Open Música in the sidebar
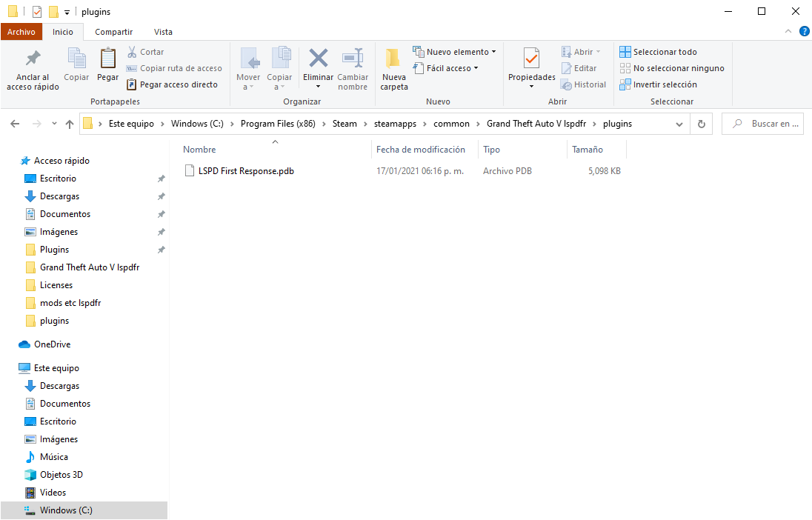 [54, 457]
